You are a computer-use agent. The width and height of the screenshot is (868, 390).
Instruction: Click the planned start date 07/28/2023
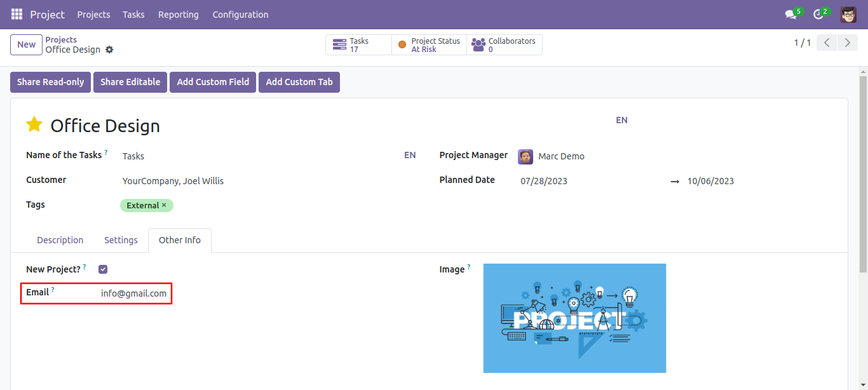tap(544, 181)
